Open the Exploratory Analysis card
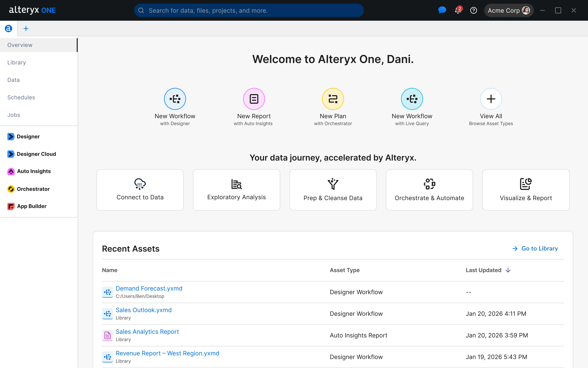 click(236, 190)
